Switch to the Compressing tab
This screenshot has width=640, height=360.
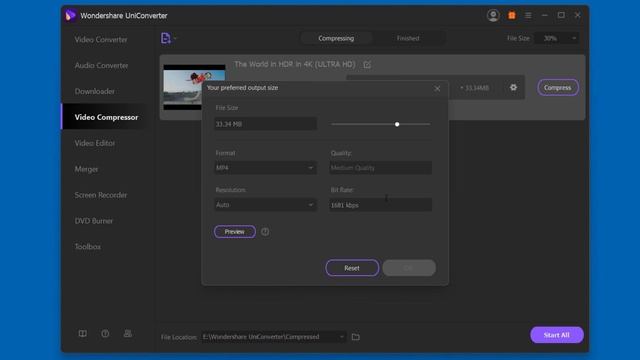coord(336,38)
